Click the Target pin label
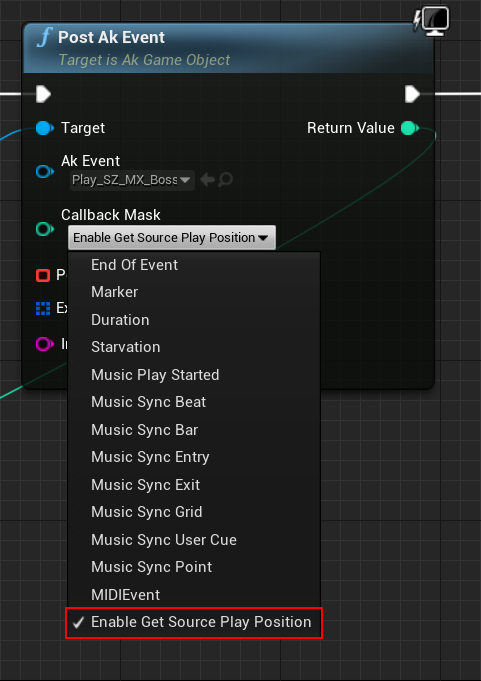481x681 pixels. coord(83,128)
